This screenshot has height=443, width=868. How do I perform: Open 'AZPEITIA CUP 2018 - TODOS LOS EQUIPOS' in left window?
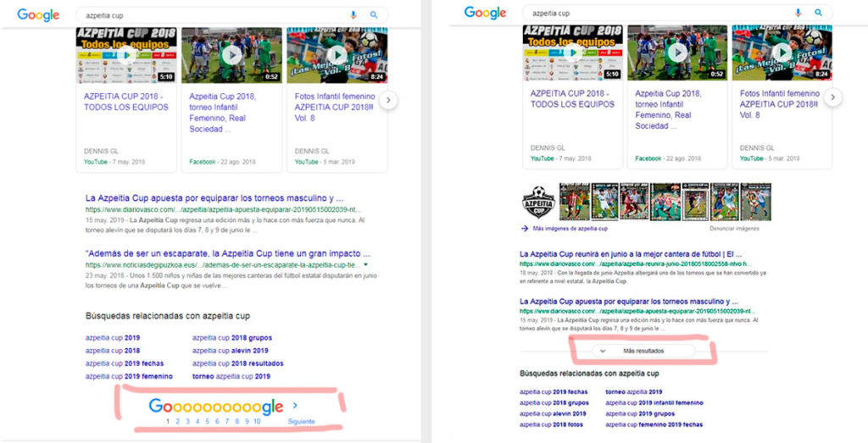click(126, 102)
